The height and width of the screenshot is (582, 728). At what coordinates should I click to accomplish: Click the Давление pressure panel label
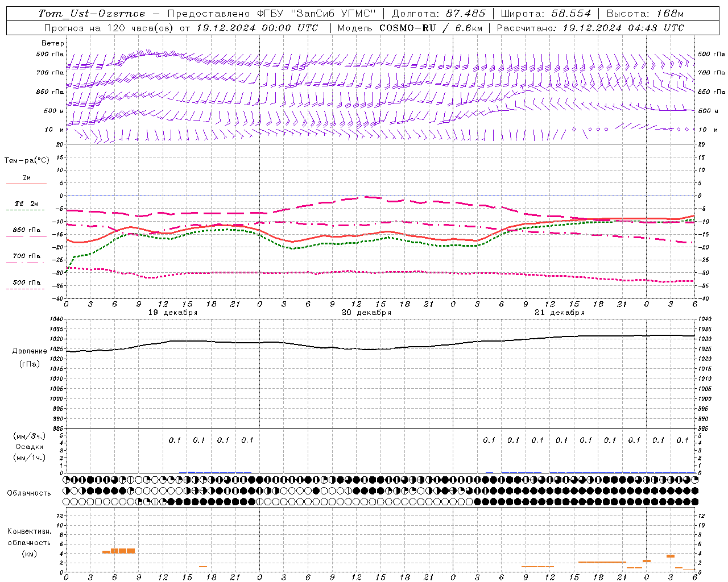(x=30, y=351)
